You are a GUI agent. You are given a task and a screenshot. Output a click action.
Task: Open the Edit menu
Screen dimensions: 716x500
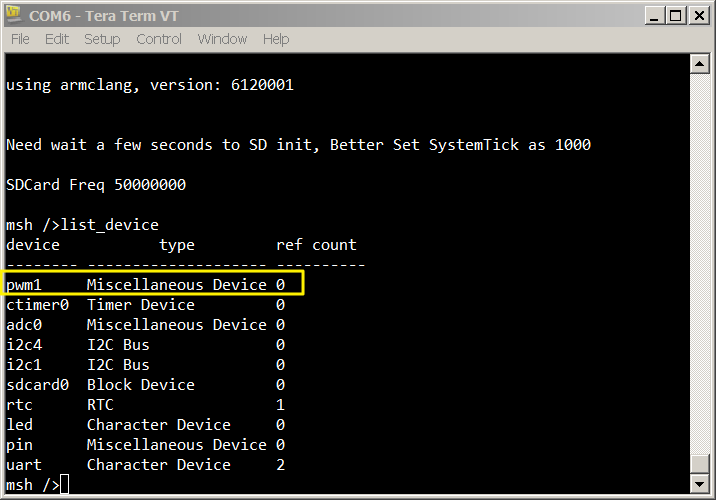pos(57,39)
